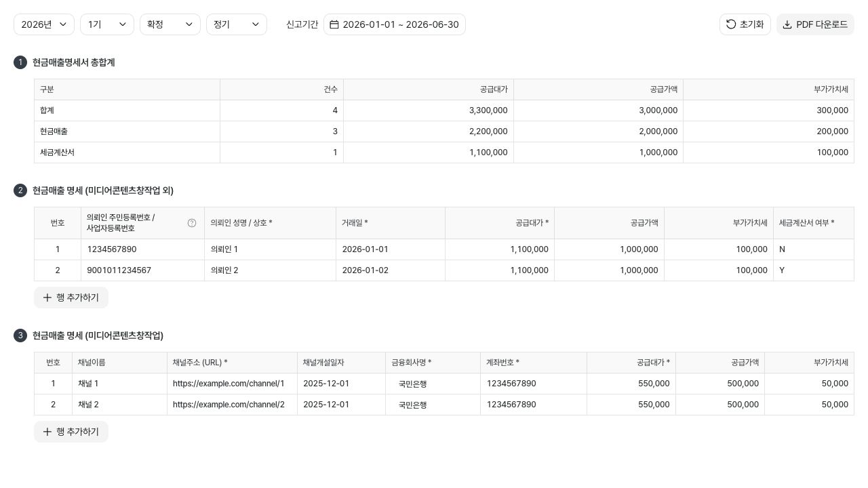The height and width of the screenshot is (488, 868).
Task: Click the 계좌번호 cell for 채널 2
Action: click(534, 405)
